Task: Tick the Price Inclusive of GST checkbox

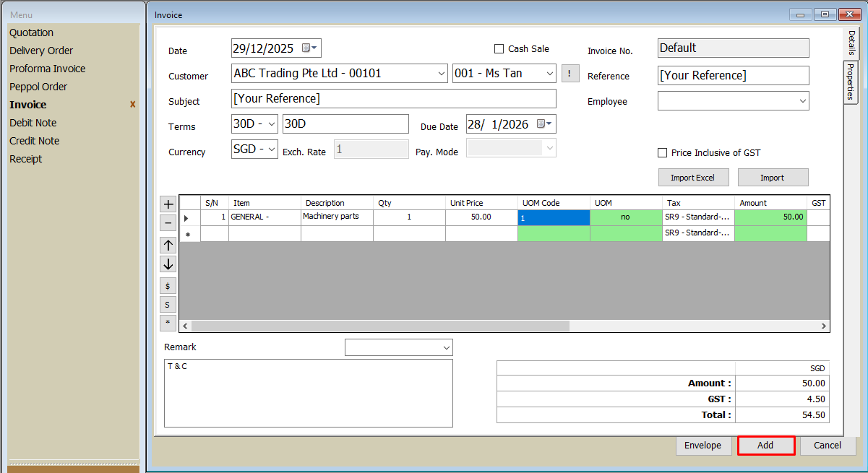Action: pos(662,153)
